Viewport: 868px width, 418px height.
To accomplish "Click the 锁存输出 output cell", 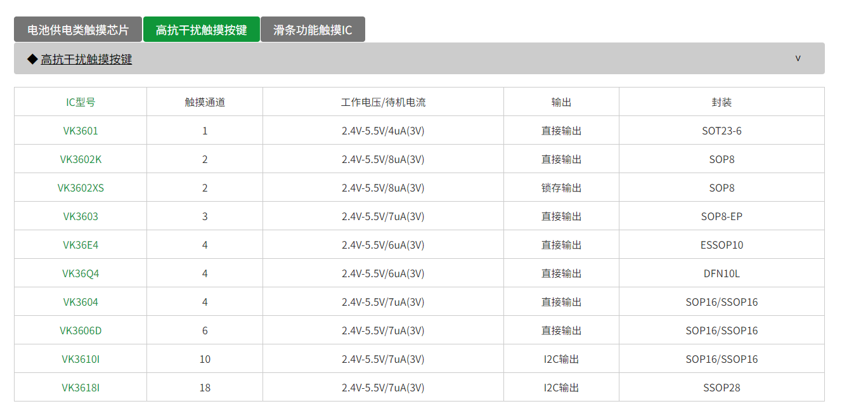I will coord(561,188).
